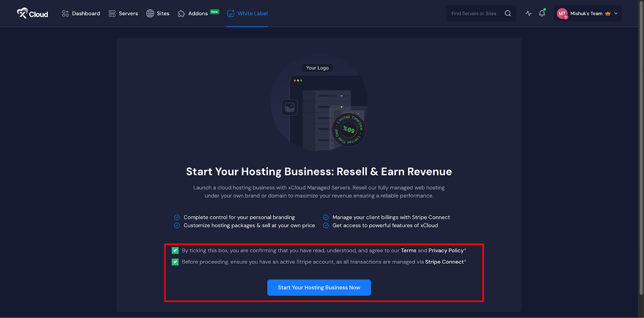
Task: Go to the Servers page
Action: [x=123, y=13]
